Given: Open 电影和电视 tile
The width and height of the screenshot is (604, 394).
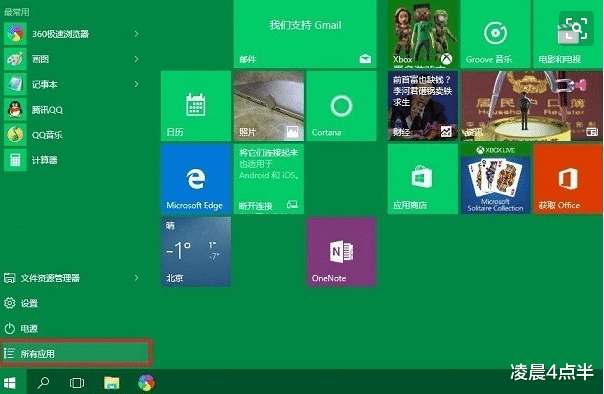Looking at the screenshot, I should click(x=568, y=34).
